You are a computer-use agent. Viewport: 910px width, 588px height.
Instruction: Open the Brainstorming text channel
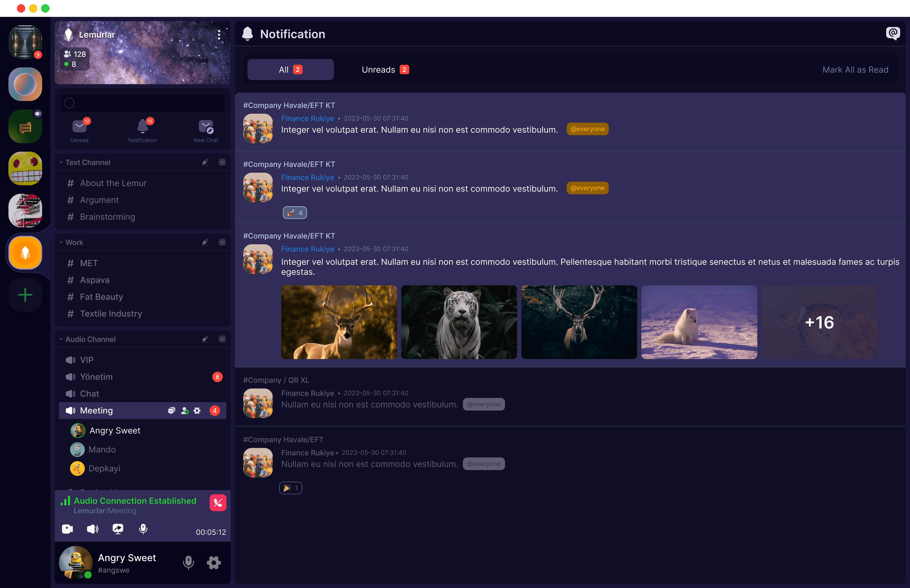(107, 217)
